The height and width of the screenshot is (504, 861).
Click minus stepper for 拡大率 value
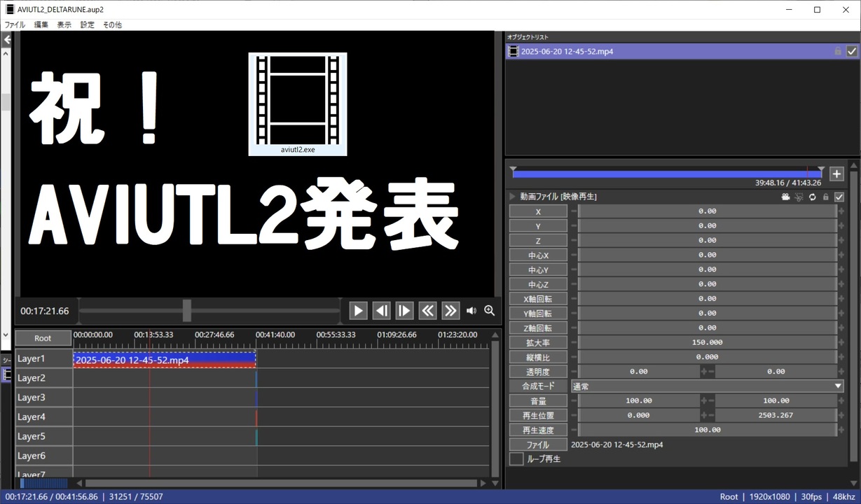pyautogui.click(x=574, y=342)
